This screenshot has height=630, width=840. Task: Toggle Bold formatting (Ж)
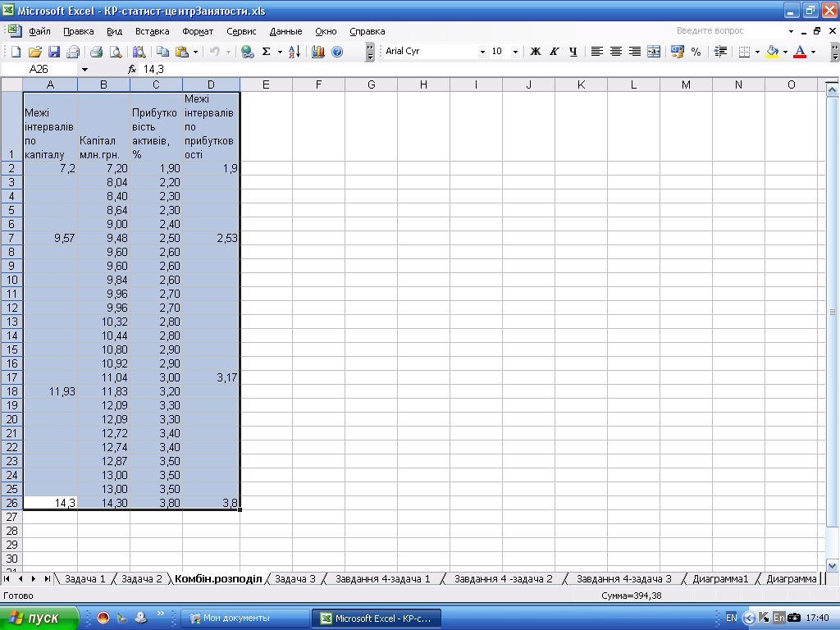(536, 52)
